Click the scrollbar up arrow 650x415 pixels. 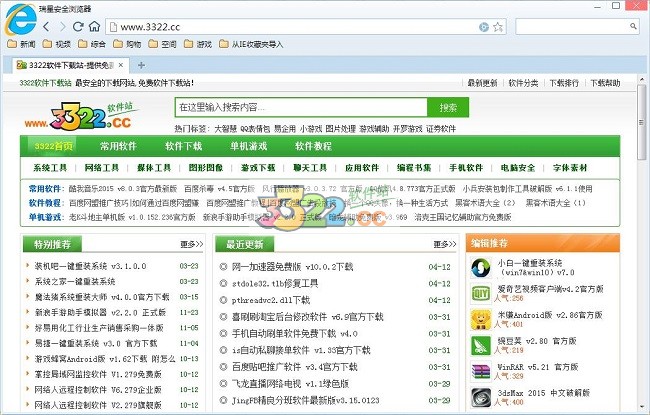[642, 80]
